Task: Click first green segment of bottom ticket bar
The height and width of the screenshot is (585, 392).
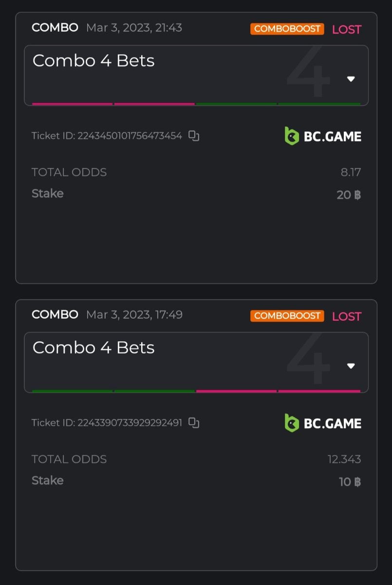Action: (x=72, y=390)
